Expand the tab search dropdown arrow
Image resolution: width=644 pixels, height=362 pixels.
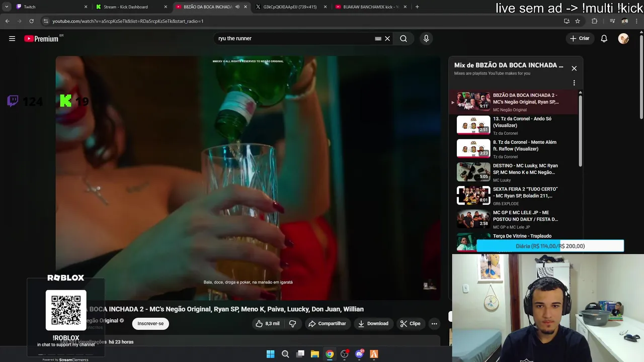tap(7, 7)
